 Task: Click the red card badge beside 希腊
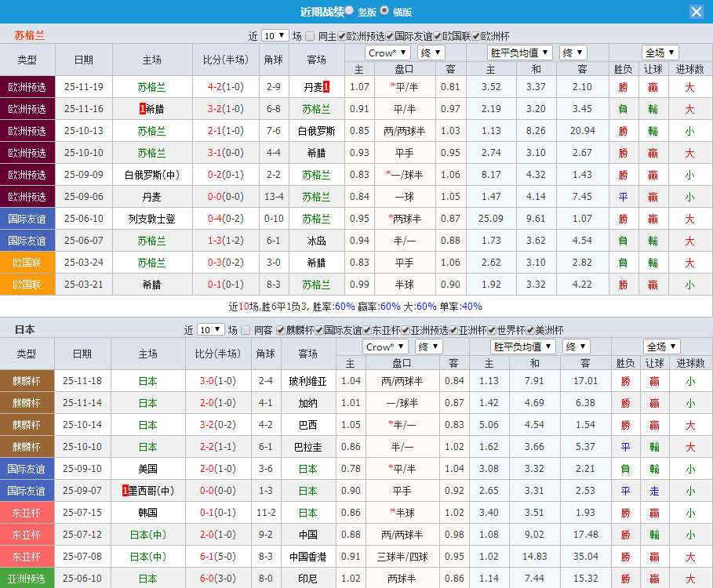tap(141, 107)
